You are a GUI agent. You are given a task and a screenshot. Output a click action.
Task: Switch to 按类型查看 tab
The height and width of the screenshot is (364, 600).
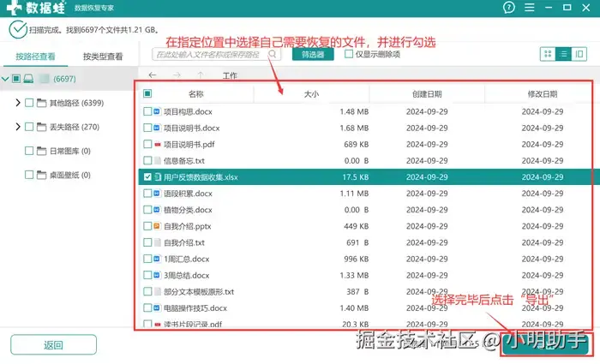tap(103, 57)
